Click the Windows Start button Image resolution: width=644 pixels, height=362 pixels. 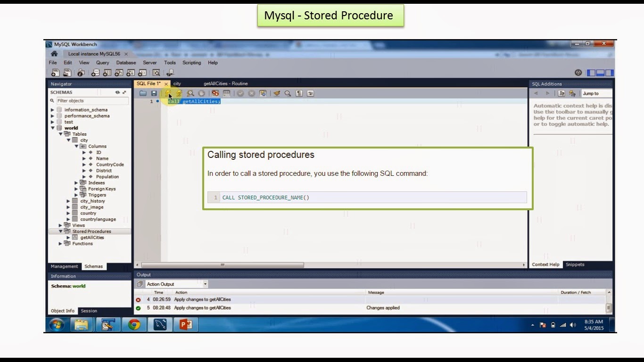(x=57, y=325)
